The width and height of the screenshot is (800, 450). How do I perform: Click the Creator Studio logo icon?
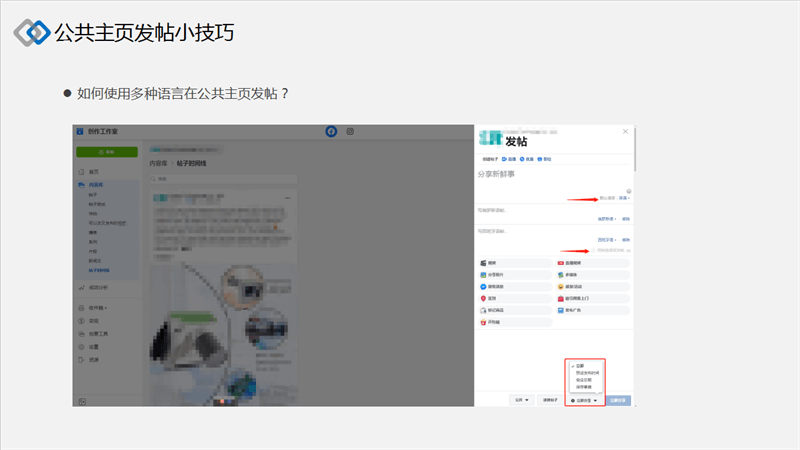[80, 132]
